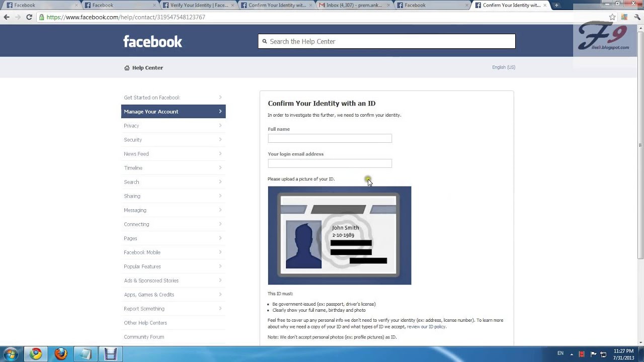Click the Search the Help Center box
The height and width of the screenshot is (362, 644).
click(386, 41)
